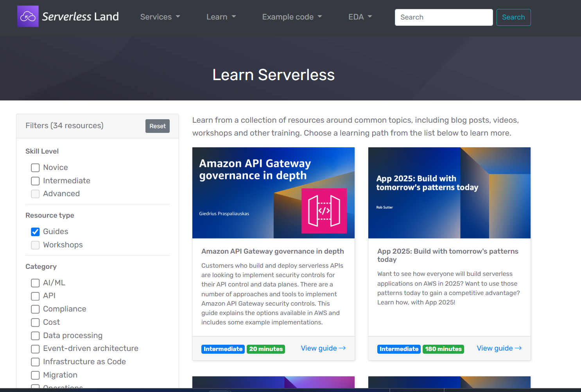
Task: Click the Skill Level section label
Action: coord(42,151)
